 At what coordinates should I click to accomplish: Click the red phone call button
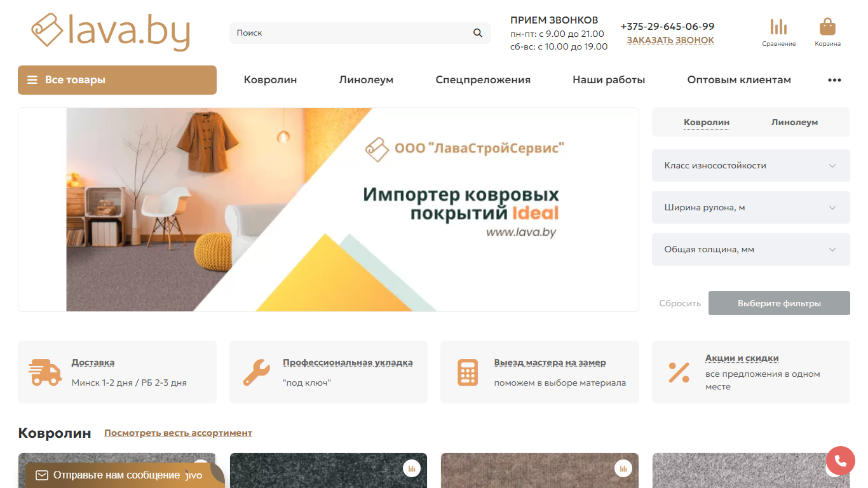tap(841, 461)
